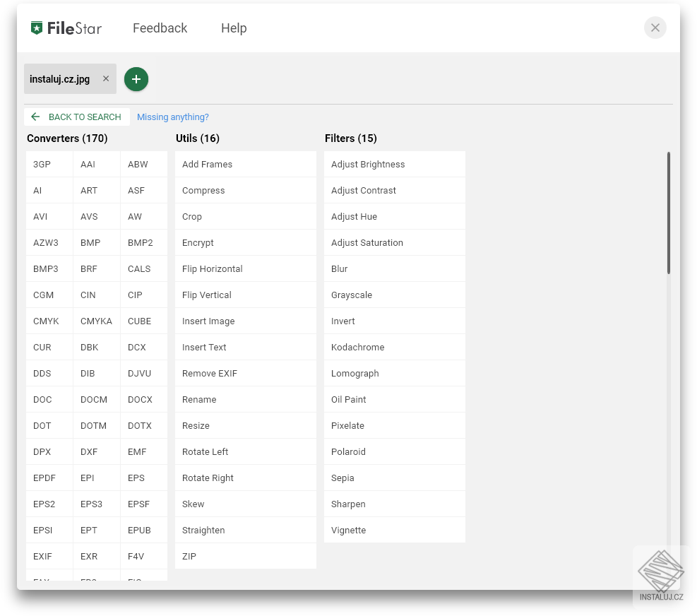Open the Add Frames utility
Image resolution: width=697 pixels, height=616 pixels.
coord(246,164)
